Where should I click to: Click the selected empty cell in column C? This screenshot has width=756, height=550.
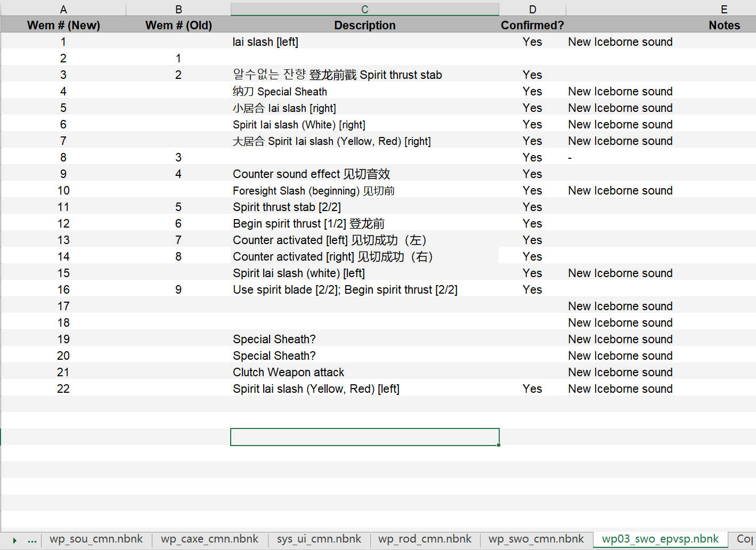tap(364, 437)
